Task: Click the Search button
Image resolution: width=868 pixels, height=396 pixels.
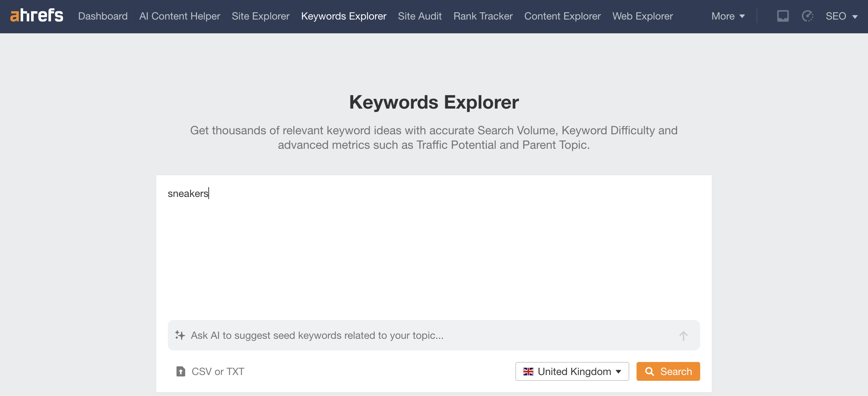Action: [x=669, y=371]
